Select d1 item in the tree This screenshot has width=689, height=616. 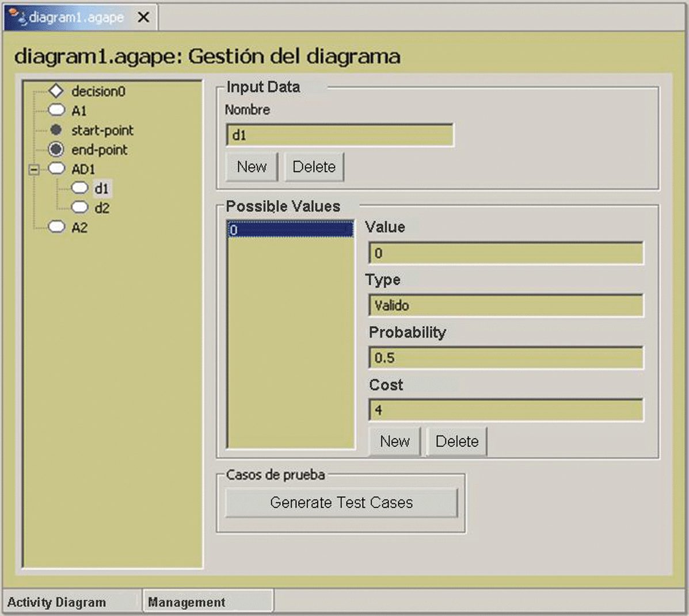coord(101,189)
